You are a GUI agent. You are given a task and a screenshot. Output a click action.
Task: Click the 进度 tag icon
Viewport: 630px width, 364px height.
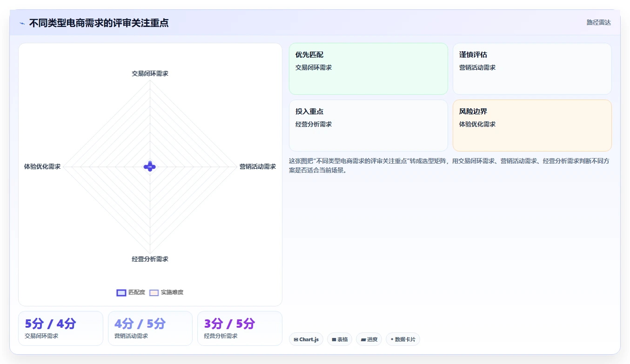coord(363,340)
